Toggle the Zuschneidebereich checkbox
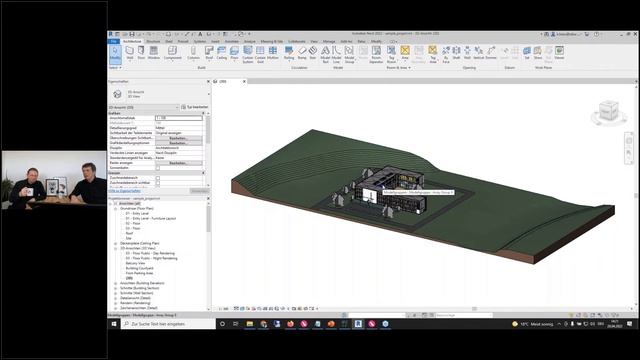640x360 pixels. (158, 178)
